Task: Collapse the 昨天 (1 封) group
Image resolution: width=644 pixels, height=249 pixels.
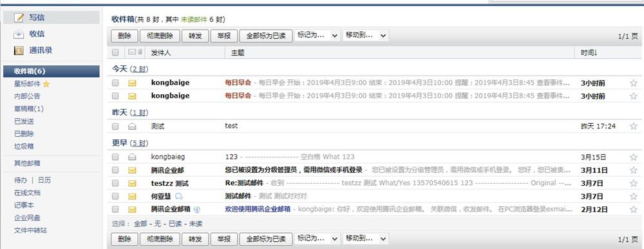Action: 130,112
